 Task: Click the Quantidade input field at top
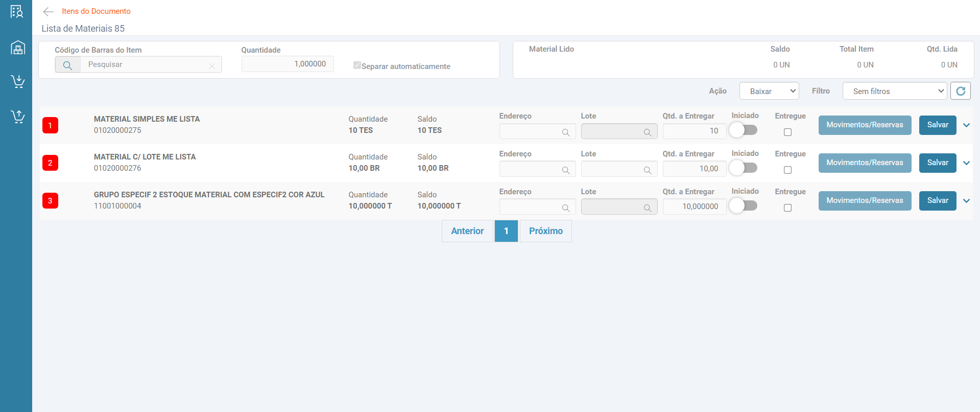[x=288, y=64]
